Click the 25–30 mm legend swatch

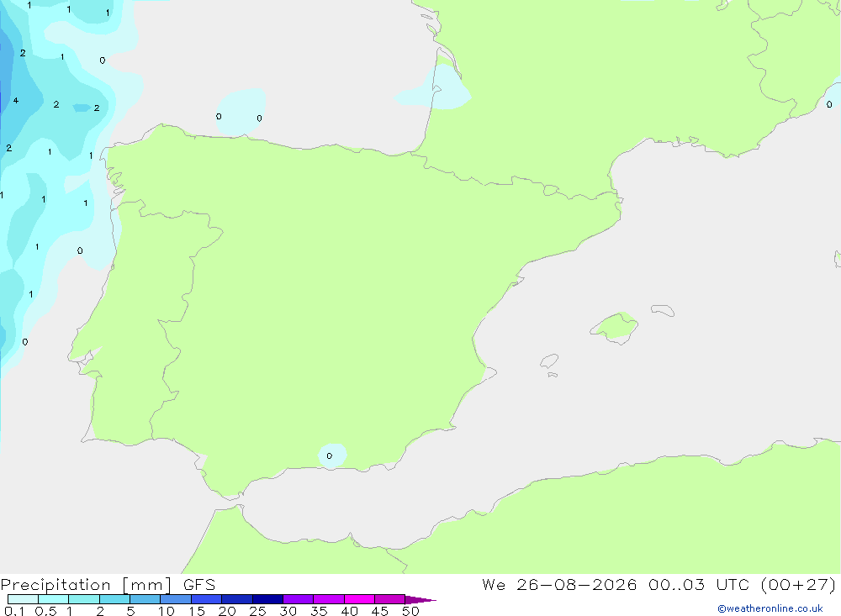click(267, 599)
